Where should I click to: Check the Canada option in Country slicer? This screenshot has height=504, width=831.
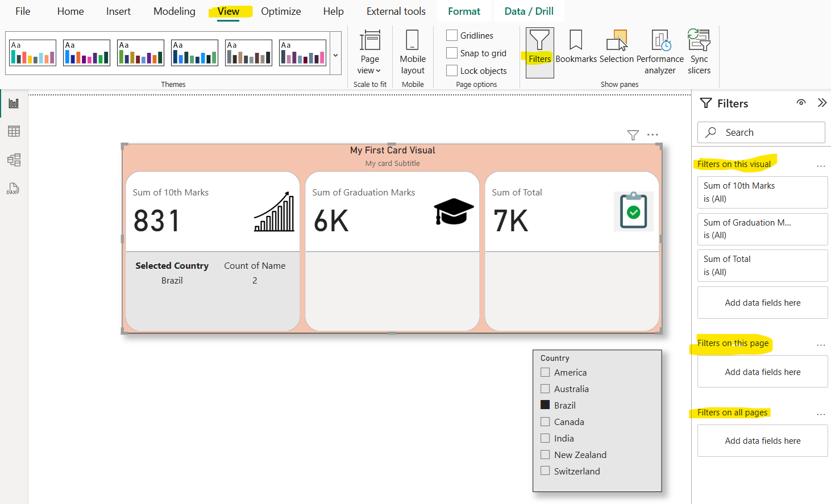545,422
